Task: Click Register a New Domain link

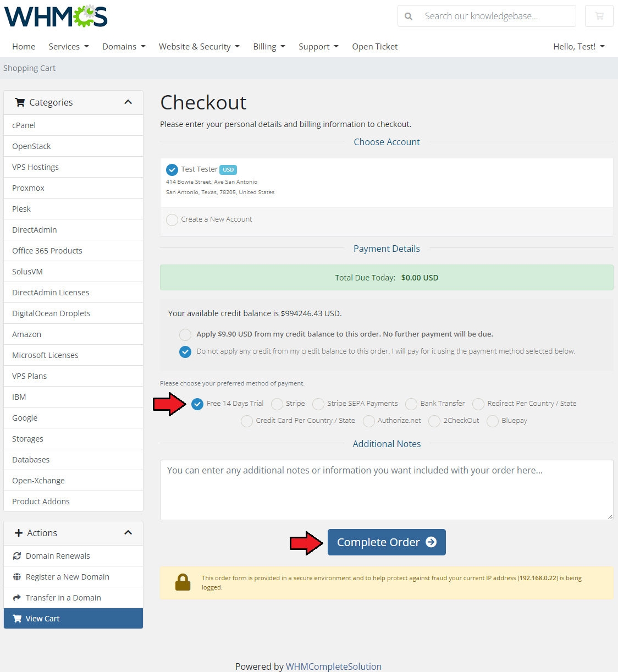Action: click(73, 577)
